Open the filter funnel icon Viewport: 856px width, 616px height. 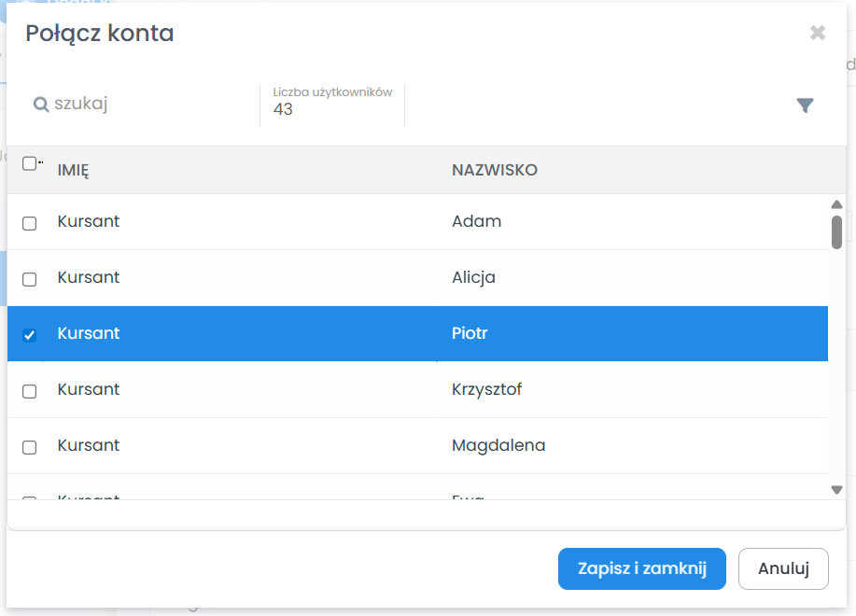tap(805, 105)
